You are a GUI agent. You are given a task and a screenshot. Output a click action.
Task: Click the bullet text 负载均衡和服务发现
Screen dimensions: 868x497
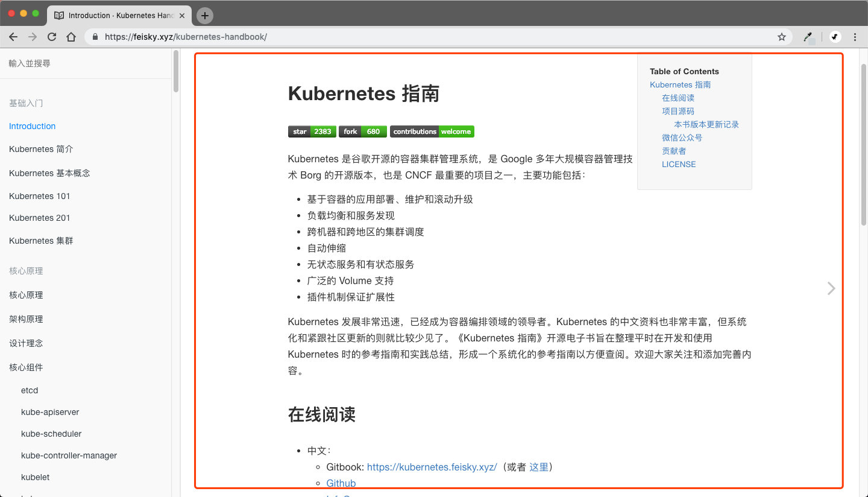point(351,215)
